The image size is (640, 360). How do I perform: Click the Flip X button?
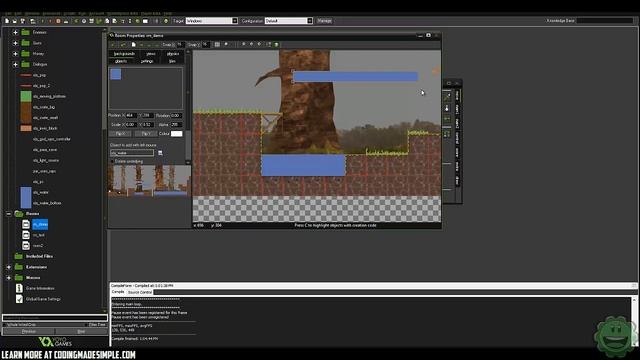pyautogui.click(x=120, y=134)
